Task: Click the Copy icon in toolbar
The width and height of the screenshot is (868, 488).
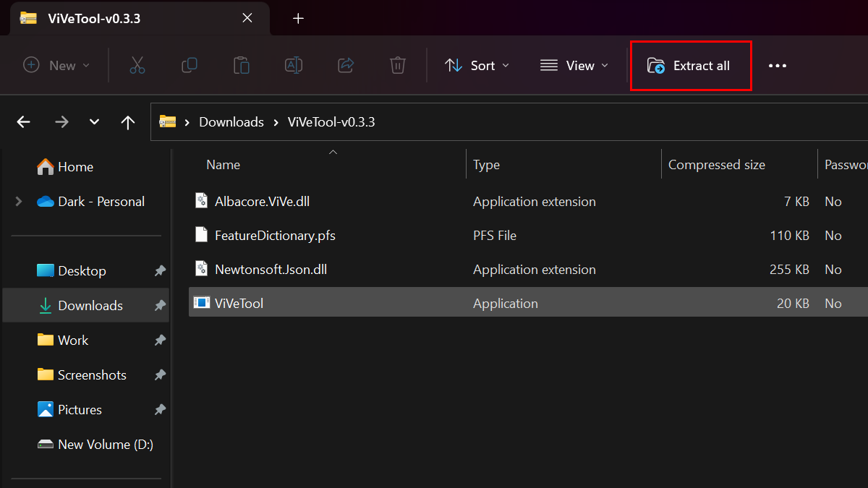Action: click(x=190, y=66)
